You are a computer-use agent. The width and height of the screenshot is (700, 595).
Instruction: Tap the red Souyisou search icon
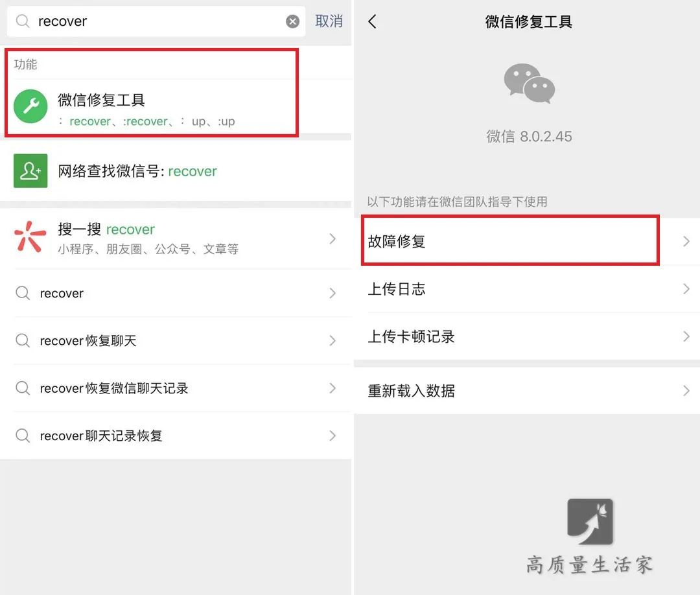coord(30,237)
